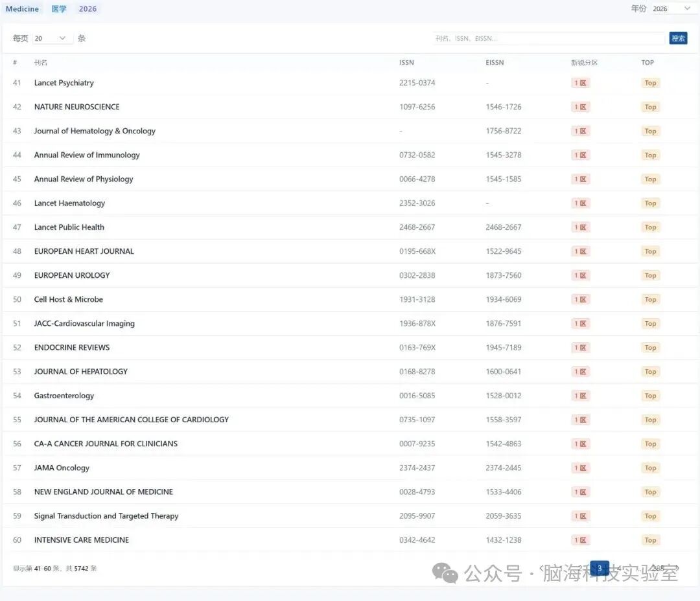Select the 2026 breadcrumb tab
700x601 pixels.
(x=88, y=9)
